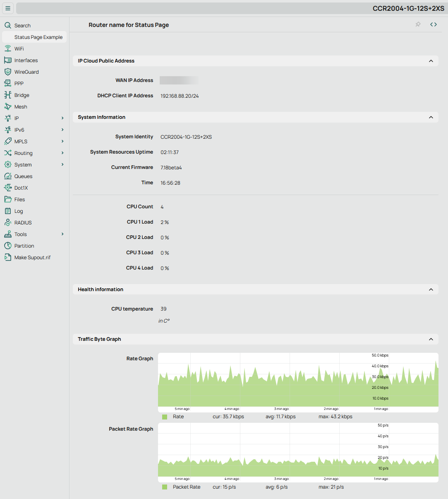Collapse the Health information section
The height and width of the screenshot is (499, 448).
pos(431,289)
